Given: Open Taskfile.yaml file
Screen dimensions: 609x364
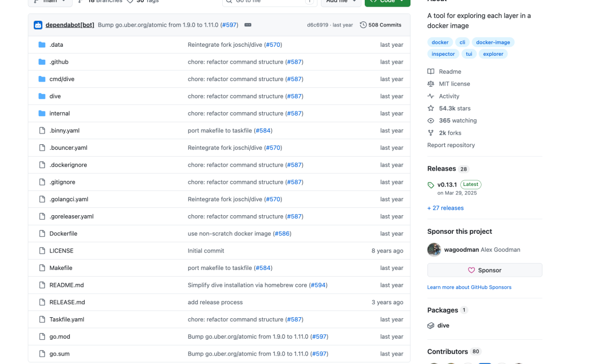Looking at the screenshot, I should 67,319.
